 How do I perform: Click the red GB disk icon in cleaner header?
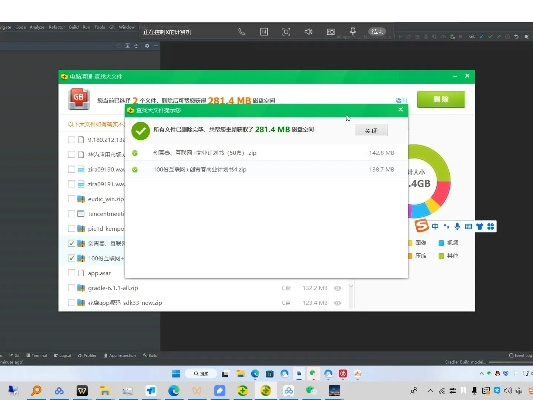[x=79, y=99]
